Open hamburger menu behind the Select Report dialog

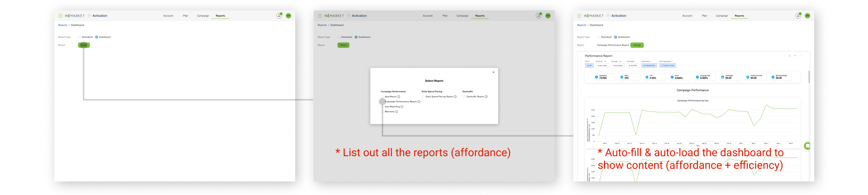point(320,16)
